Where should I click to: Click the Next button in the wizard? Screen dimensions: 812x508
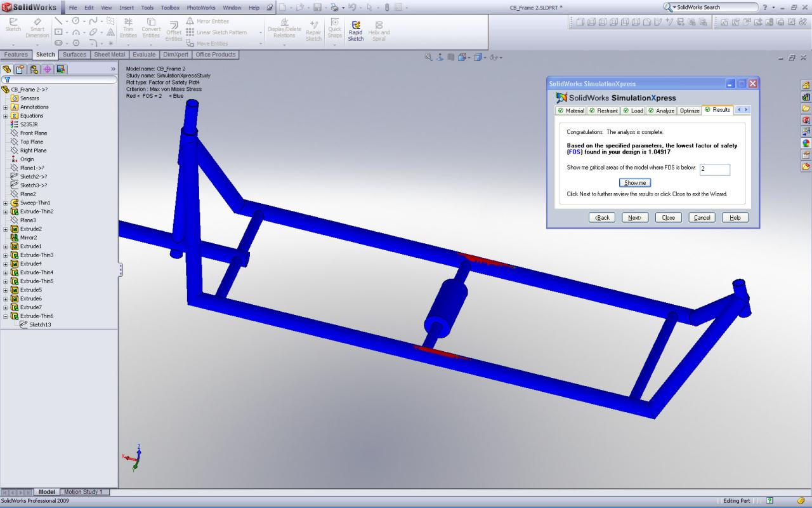[x=634, y=218]
